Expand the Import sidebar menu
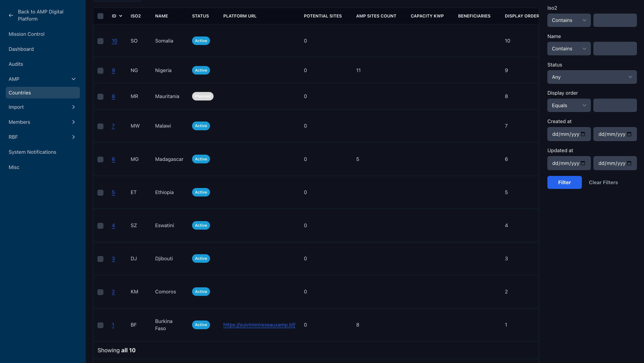644x363 pixels. tap(73, 107)
